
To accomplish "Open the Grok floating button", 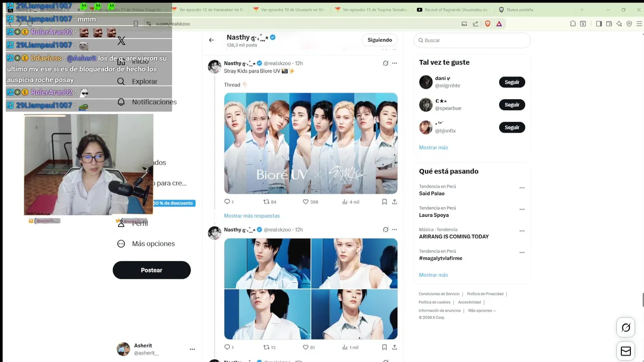I will tap(626, 328).
